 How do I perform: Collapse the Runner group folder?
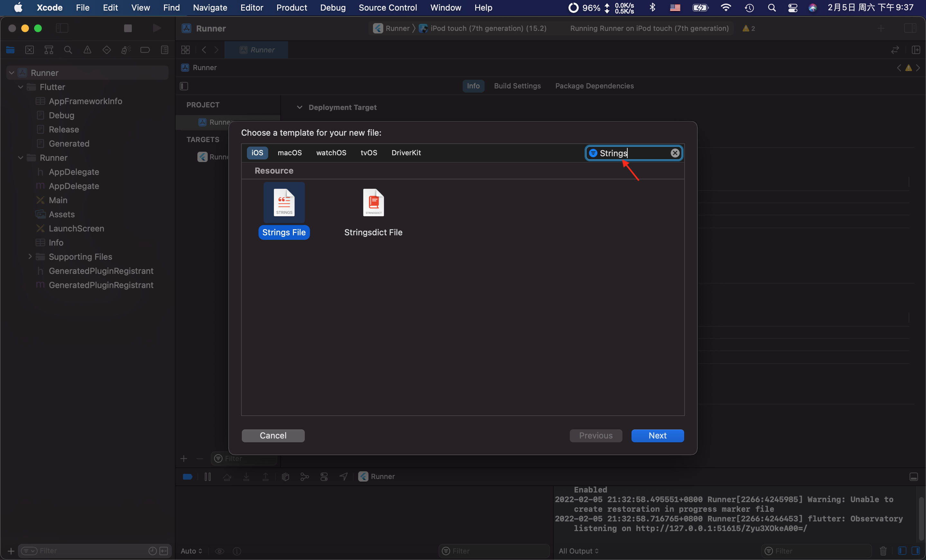21,158
